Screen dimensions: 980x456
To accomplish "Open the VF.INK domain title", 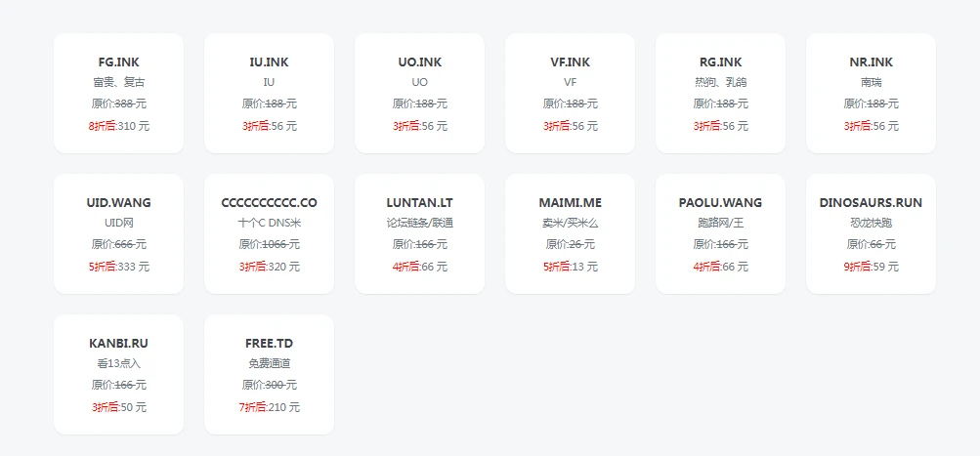I will point(570,62).
